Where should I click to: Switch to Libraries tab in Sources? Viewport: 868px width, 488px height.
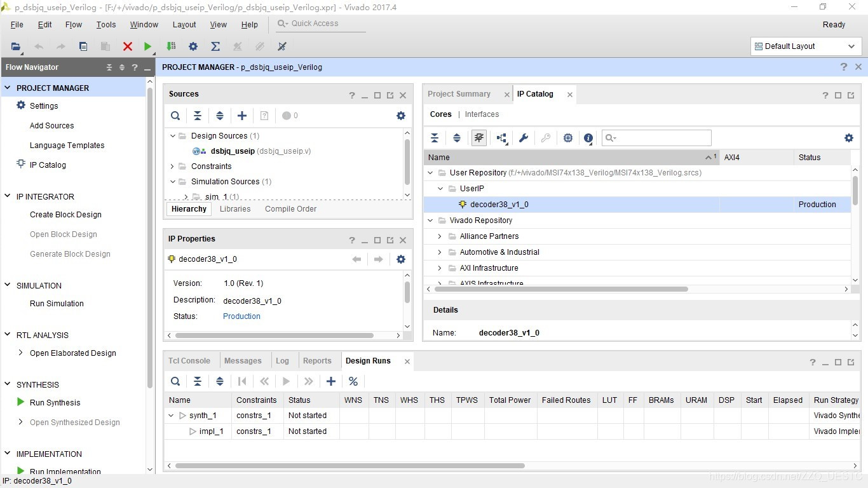[x=235, y=209]
